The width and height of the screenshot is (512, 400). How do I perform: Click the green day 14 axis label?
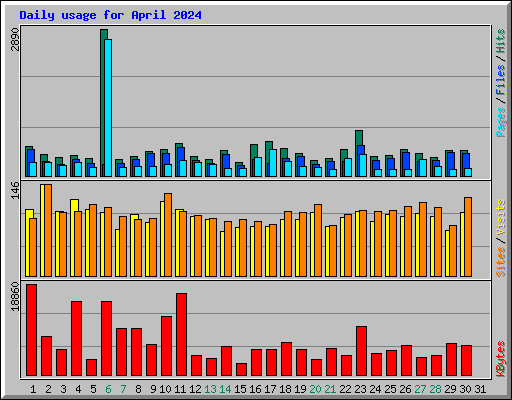(225, 389)
